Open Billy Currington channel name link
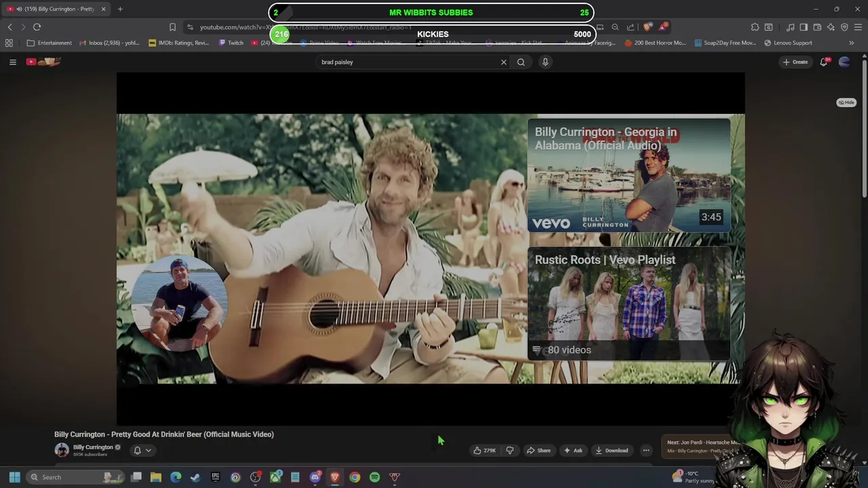The width and height of the screenshot is (868, 488). [x=93, y=447]
